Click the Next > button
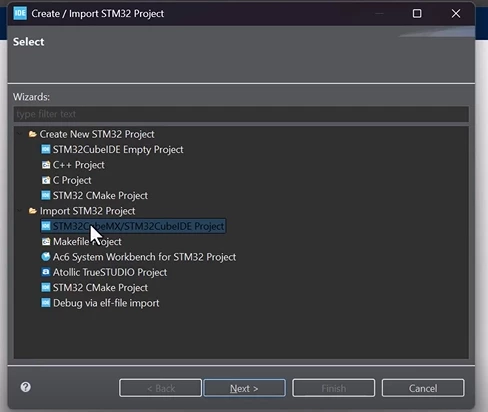 click(x=244, y=388)
